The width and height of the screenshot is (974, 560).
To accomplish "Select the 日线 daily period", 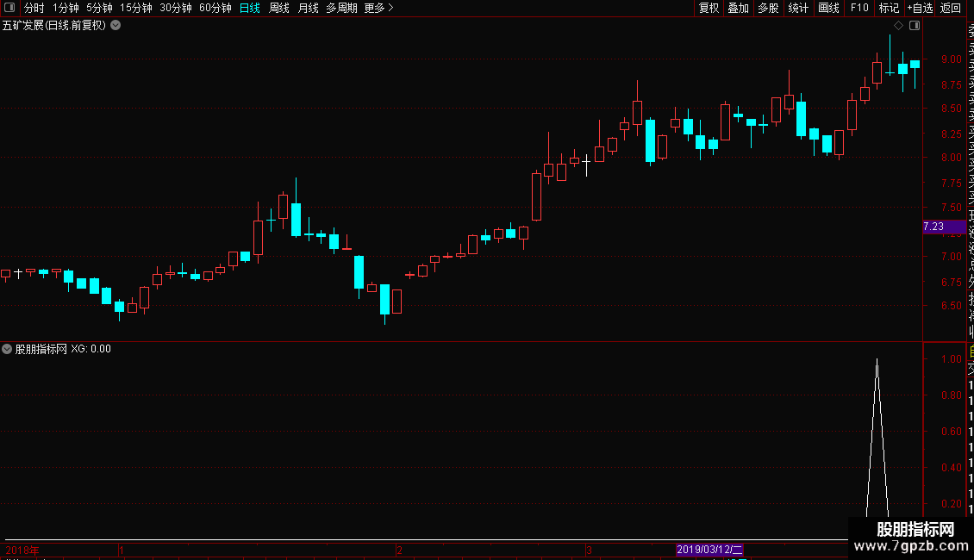I will click(250, 8).
